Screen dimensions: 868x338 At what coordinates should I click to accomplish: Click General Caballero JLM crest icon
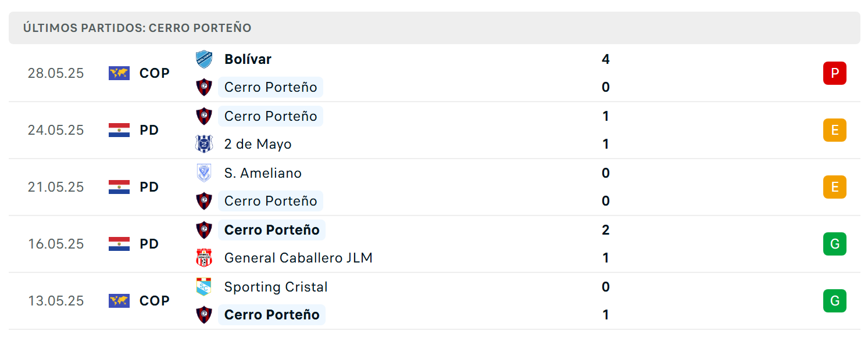tap(204, 258)
